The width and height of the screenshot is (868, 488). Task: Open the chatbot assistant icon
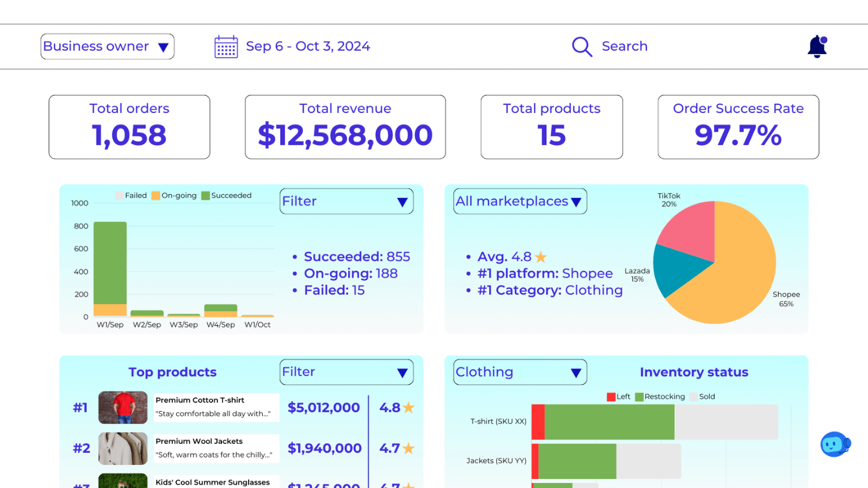coord(835,445)
